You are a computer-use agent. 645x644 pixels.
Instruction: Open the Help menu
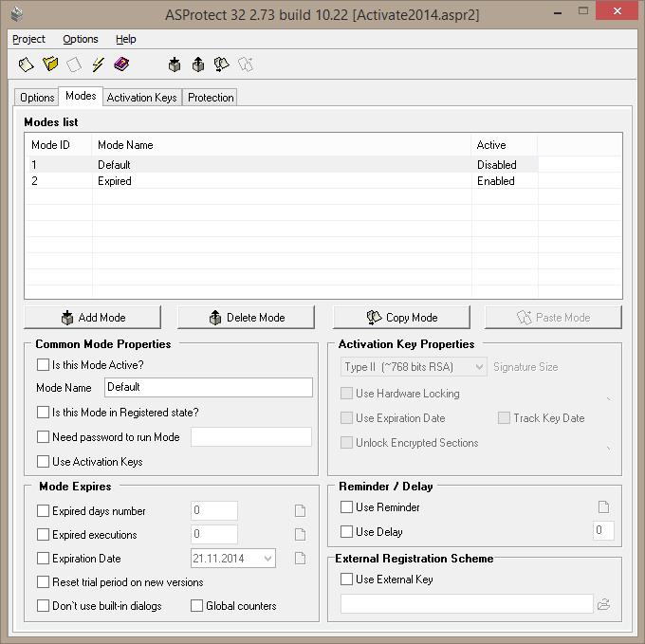126,39
